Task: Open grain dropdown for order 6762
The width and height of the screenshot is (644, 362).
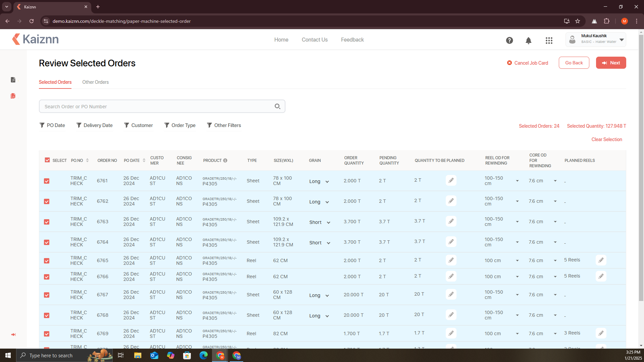Action: pyautogui.click(x=327, y=202)
